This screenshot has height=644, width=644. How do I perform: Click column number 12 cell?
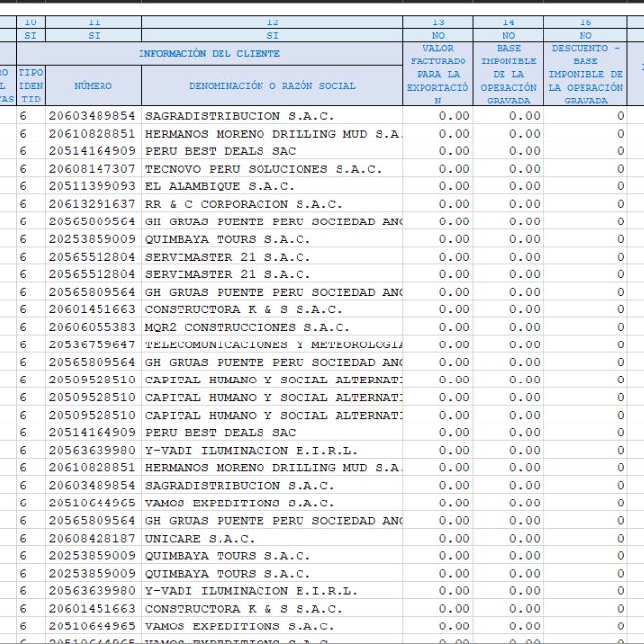(272, 21)
